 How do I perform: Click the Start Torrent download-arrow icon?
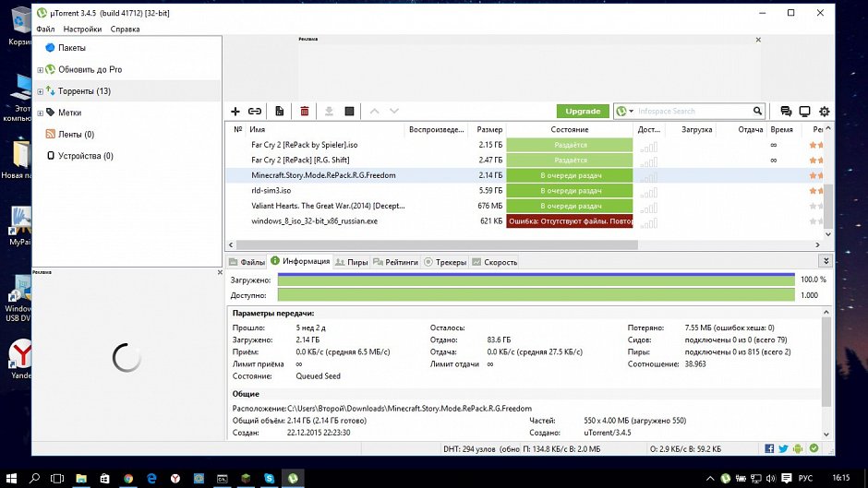coord(329,112)
